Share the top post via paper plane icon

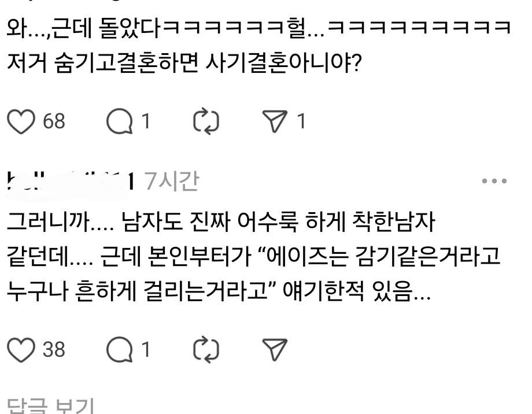tap(275, 121)
